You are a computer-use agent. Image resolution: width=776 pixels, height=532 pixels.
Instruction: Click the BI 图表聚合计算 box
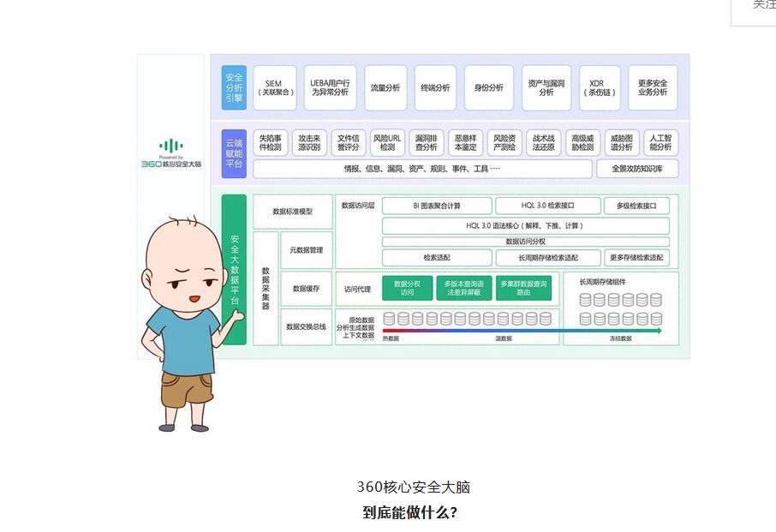pos(437,206)
